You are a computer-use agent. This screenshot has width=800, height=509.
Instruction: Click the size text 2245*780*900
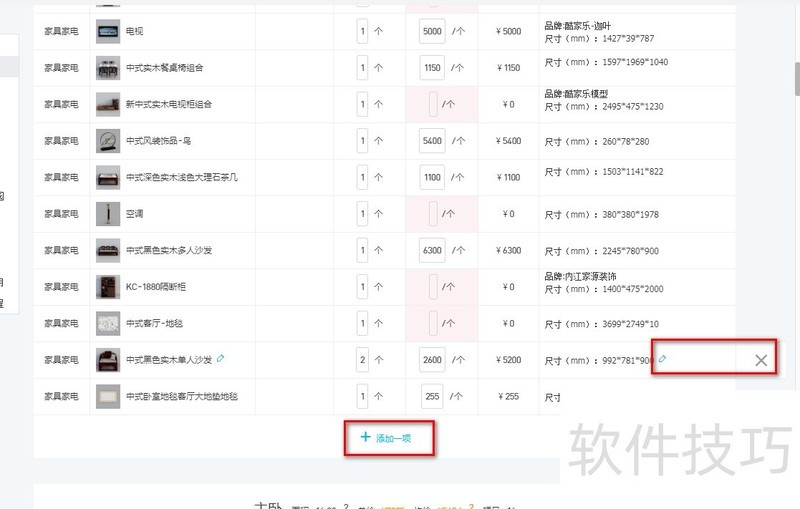631,251
